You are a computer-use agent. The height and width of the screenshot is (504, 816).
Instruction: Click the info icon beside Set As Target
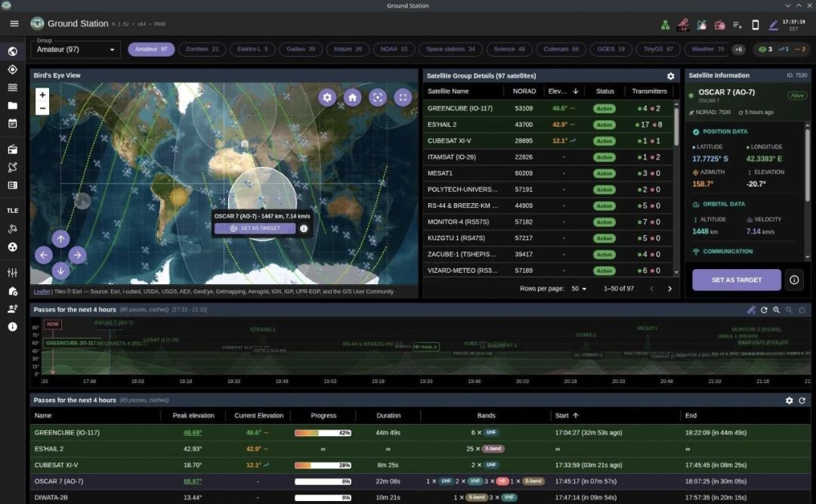pyautogui.click(x=794, y=280)
